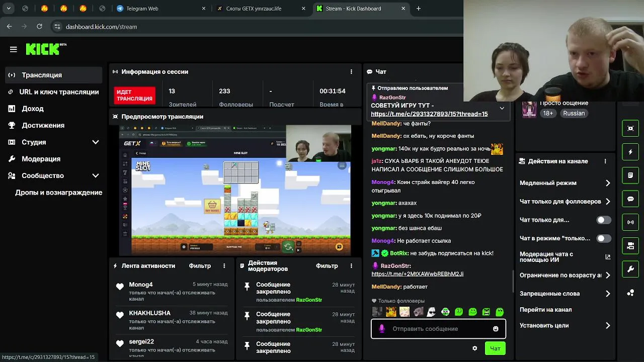The width and height of the screenshot is (644, 362).
Task: Open emoji picker in chat input
Action: 496,329
